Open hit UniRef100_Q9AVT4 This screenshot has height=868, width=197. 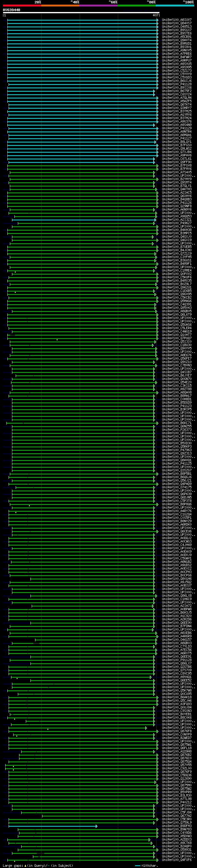[176, 40]
